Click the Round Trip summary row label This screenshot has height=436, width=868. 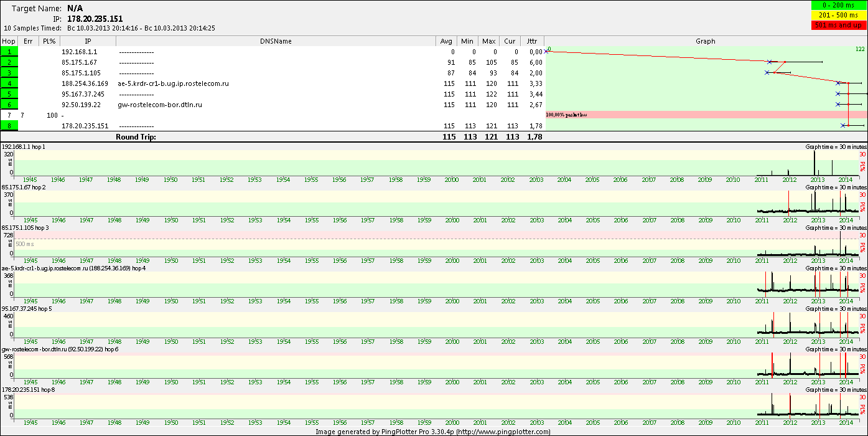[136, 136]
